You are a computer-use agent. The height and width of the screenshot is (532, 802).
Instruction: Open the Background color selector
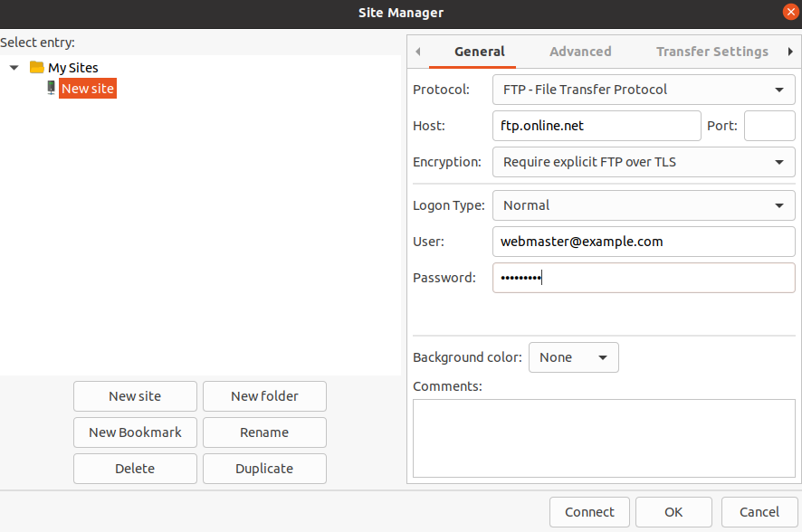point(573,357)
